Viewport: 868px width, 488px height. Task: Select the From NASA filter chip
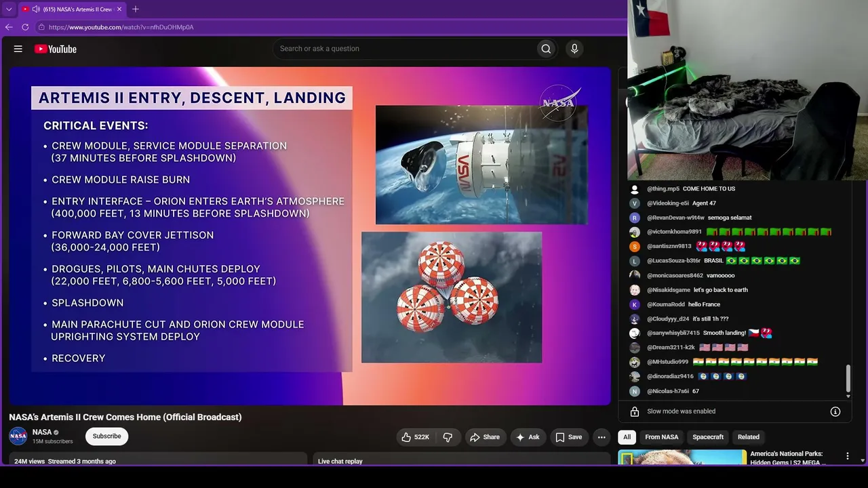pyautogui.click(x=661, y=437)
